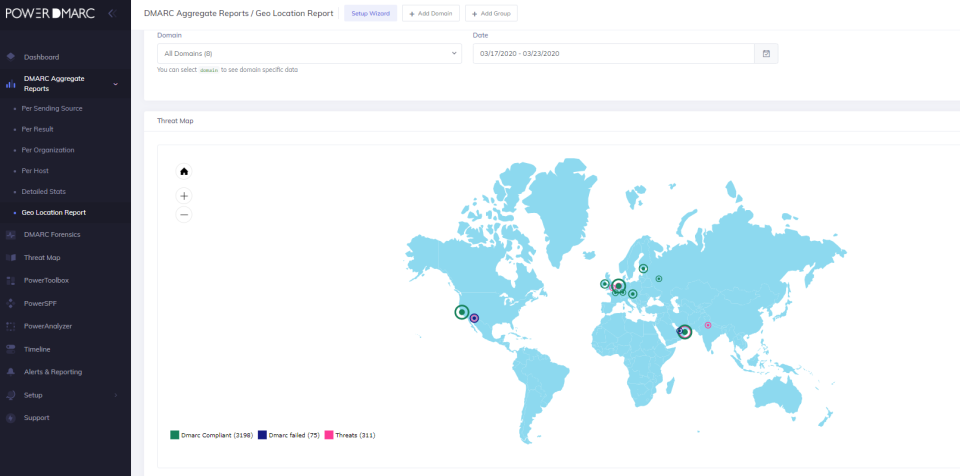
Task: Select Per Organization in sidebar
Action: pos(48,150)
